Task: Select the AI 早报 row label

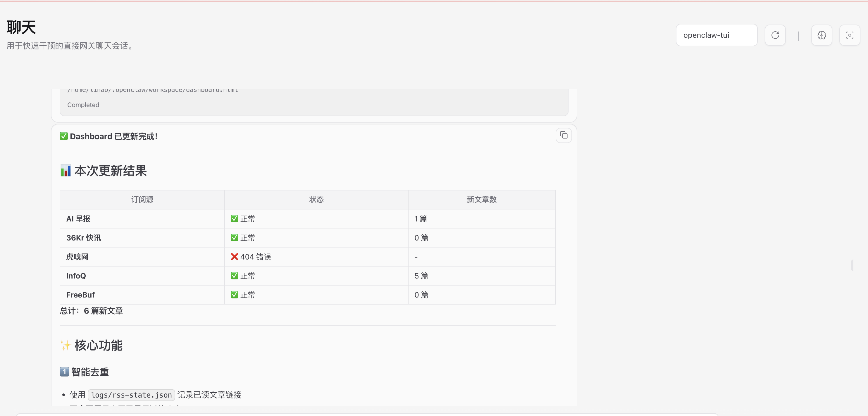Action: coord(78,219)
